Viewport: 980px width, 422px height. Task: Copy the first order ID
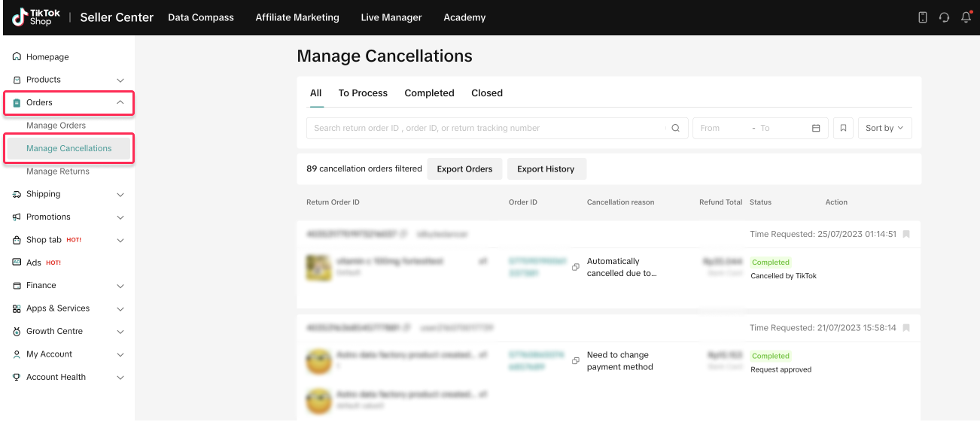click(576, 267)
